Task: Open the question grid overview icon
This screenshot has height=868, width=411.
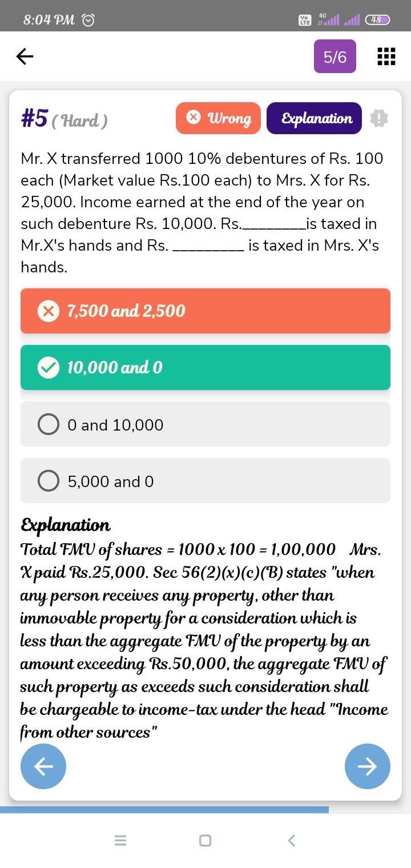Action: pyautogui.click(x=386, y=57)
